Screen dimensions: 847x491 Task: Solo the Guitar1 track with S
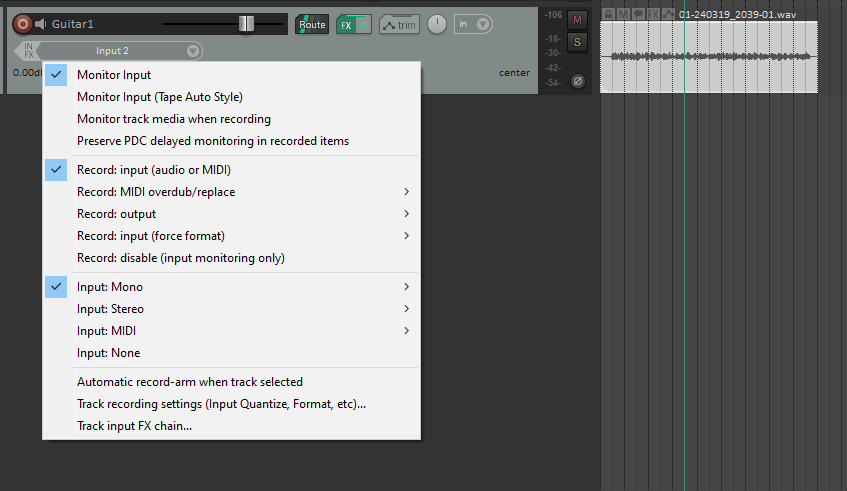578,41
